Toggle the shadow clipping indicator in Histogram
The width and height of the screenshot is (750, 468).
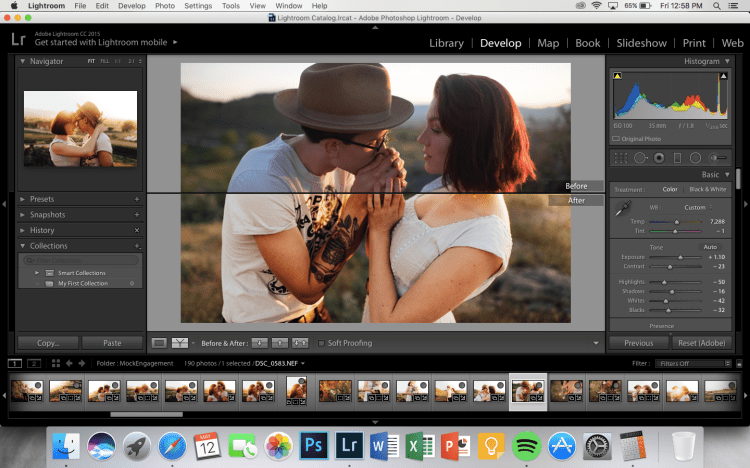point(616,76)
